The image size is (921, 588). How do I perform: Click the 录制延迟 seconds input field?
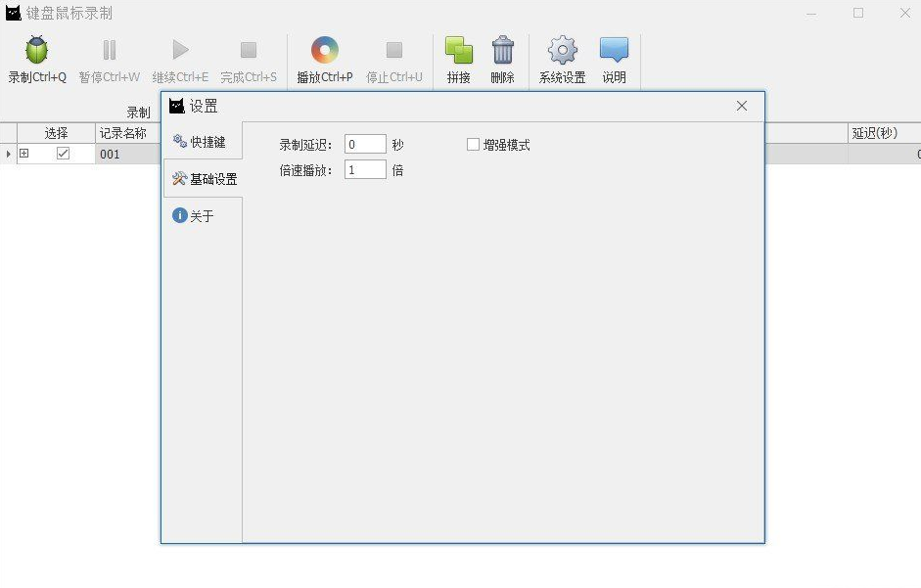(x=365, y=145)
